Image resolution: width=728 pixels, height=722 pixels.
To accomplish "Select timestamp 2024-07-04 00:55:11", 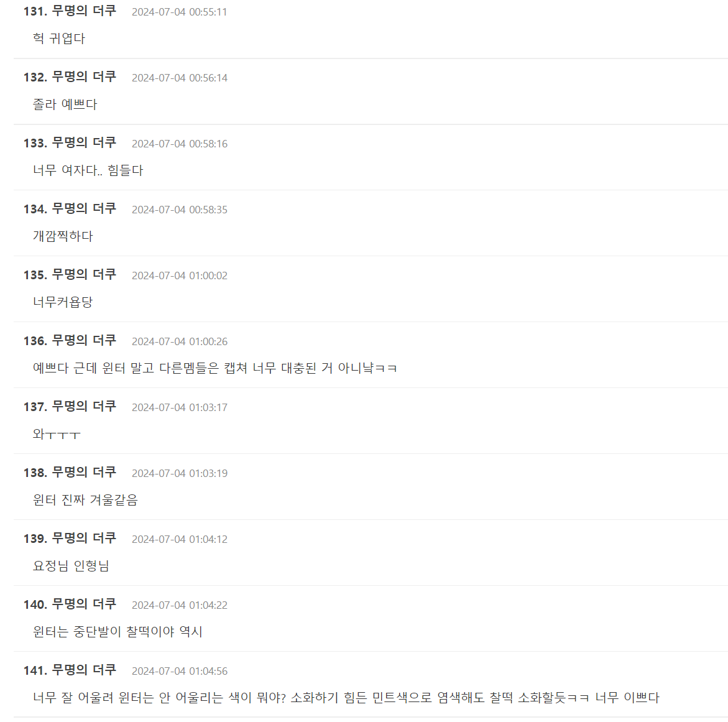I will (179, 12).
